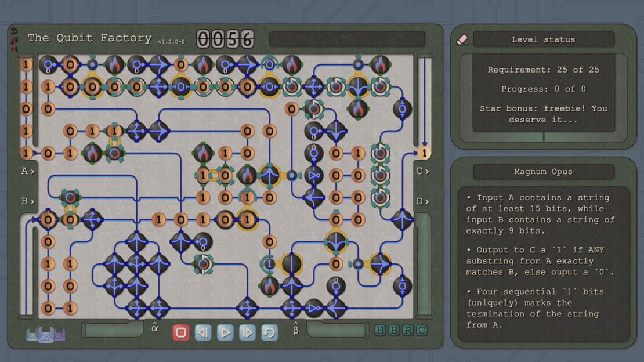Start the simulation with the play button
Viewport: 644px width, 362px height.
click(x=225, y=332)
